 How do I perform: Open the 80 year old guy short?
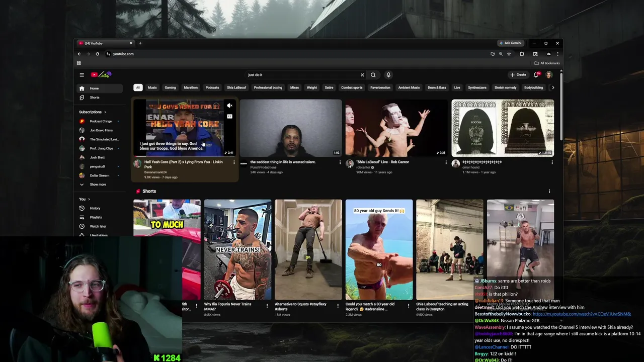point(379,250)
